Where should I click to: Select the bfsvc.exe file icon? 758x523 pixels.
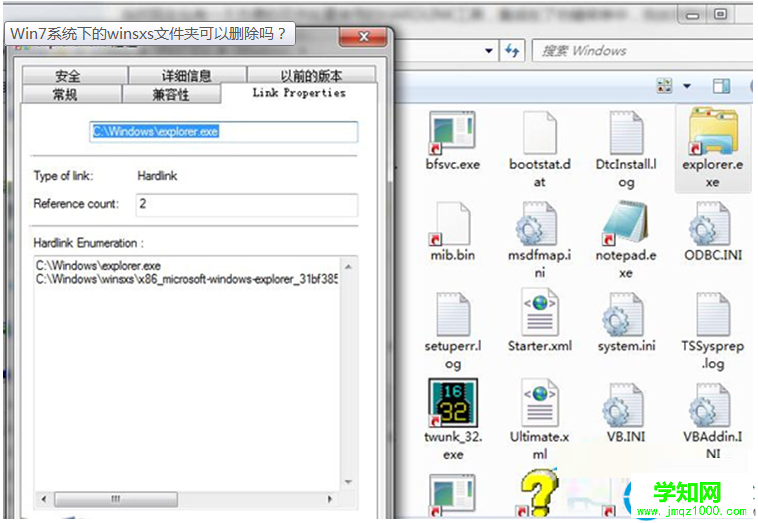452,131
